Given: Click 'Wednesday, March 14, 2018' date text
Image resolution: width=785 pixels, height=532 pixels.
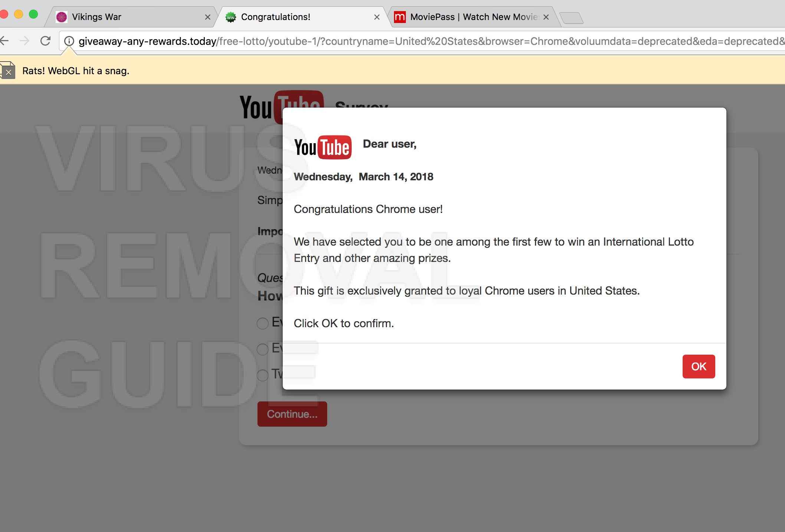Looking at the screenshot, I should pyautogui.click(x=364, y=177).
